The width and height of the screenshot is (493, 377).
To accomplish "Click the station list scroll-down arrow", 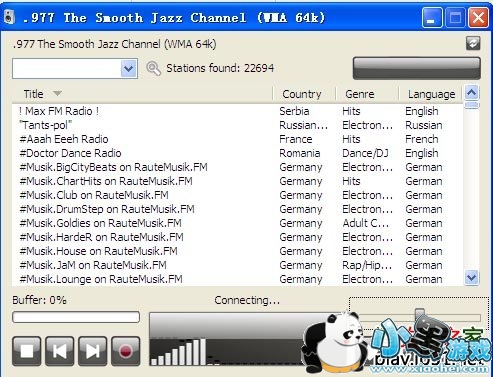I will [472, 277].
